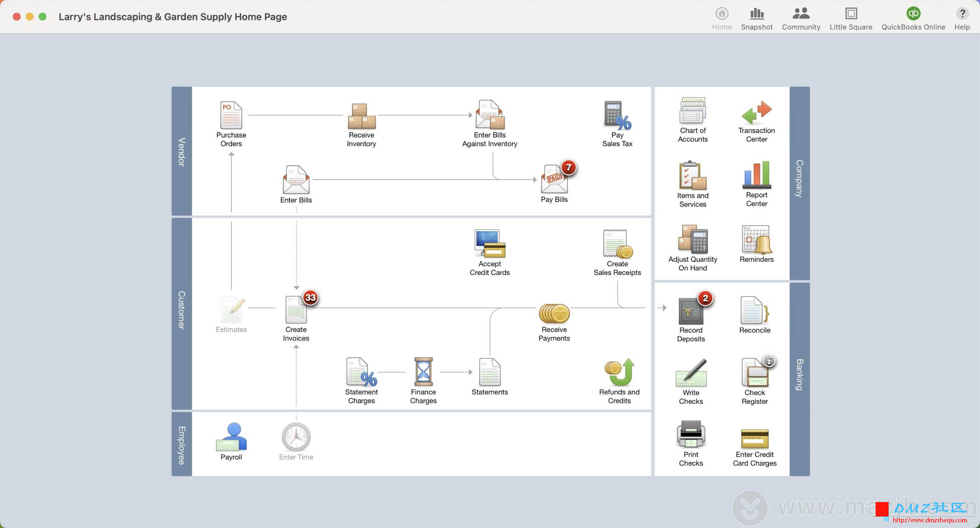This screenshot has height=528, width=980.
Task: Select the Customer section tab
Action: 181,313
